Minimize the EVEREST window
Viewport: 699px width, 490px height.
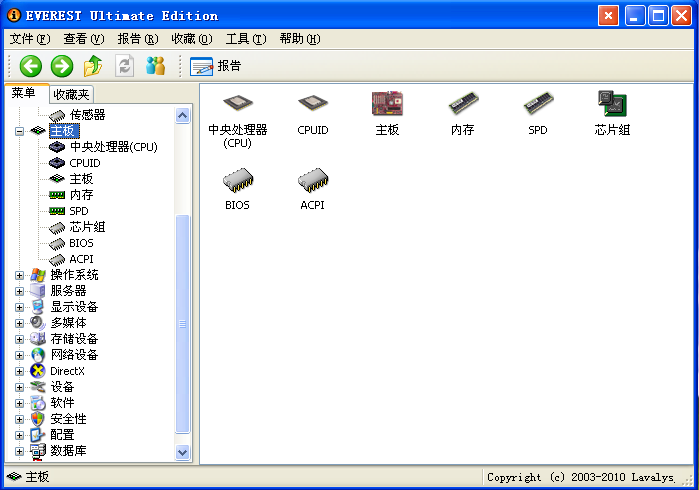click(635, 16)
